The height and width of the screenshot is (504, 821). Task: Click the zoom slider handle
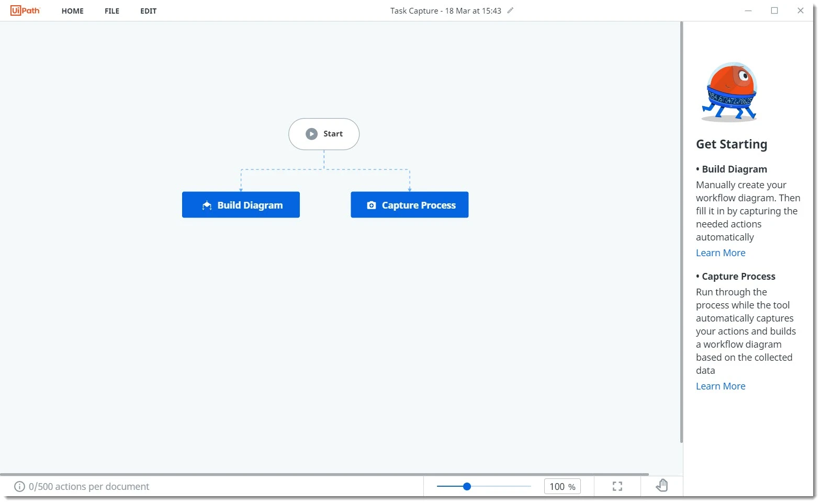(467, 486)
